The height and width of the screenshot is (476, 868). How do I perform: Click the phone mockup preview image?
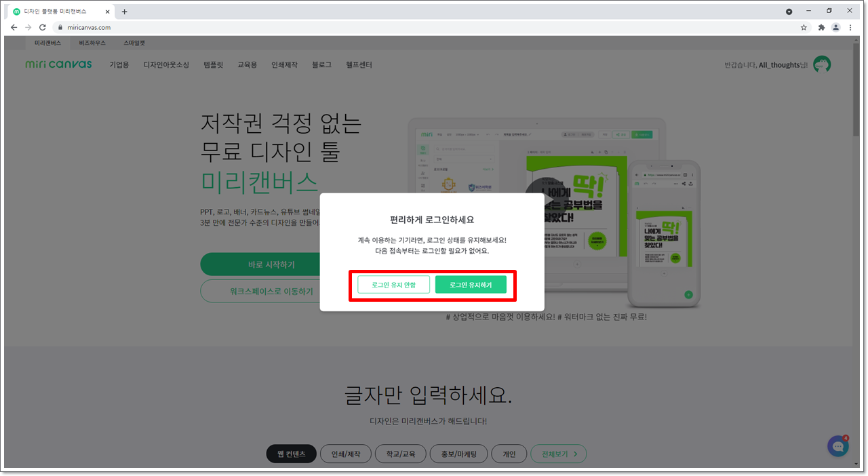[x=663, y=234]
